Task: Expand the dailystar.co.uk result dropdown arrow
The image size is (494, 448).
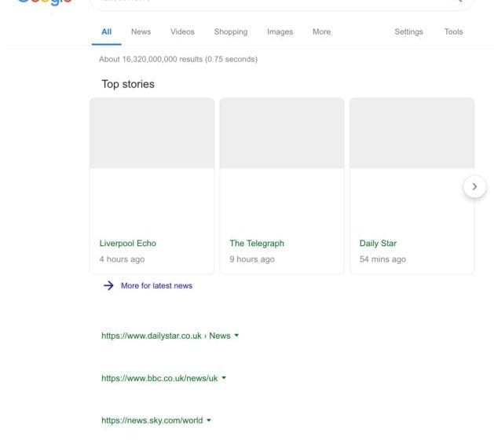Action: [236, 336]
